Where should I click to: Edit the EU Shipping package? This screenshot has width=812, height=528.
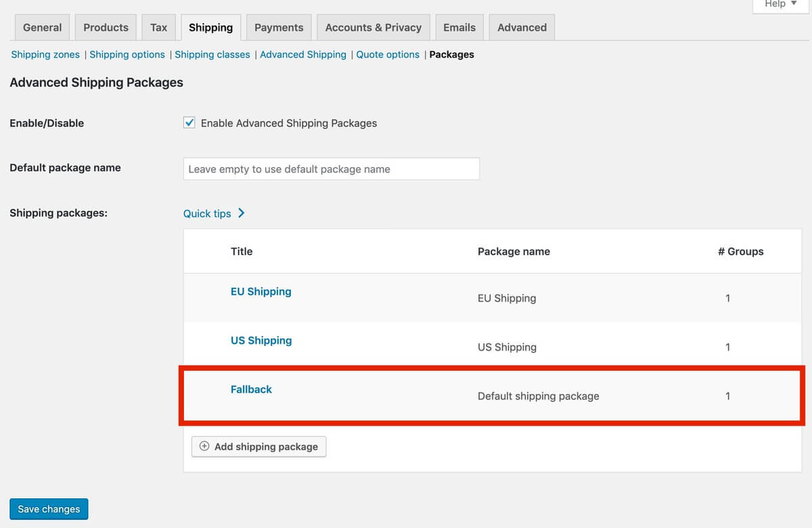point(261,291)
